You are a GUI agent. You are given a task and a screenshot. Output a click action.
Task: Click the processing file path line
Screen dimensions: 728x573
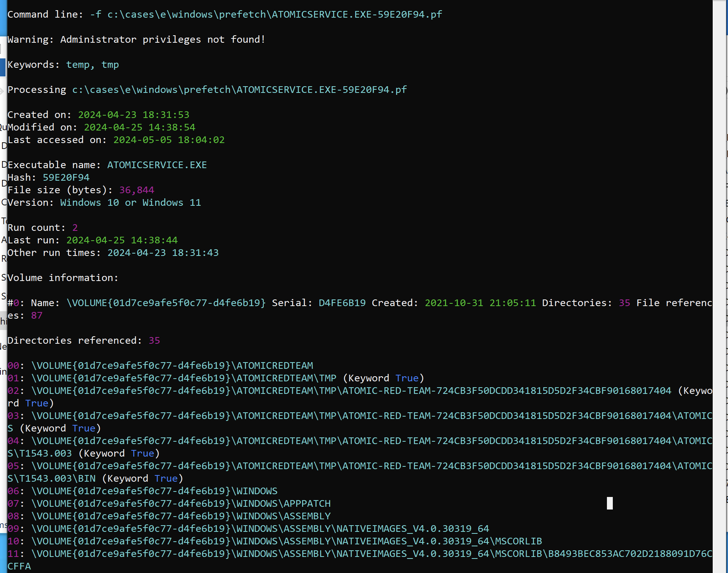point(207,90)
